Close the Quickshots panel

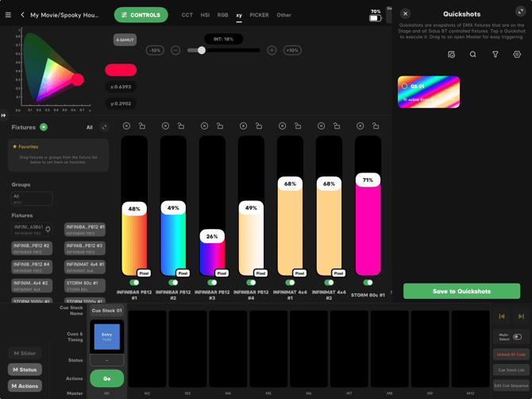(x=406, y=14)
